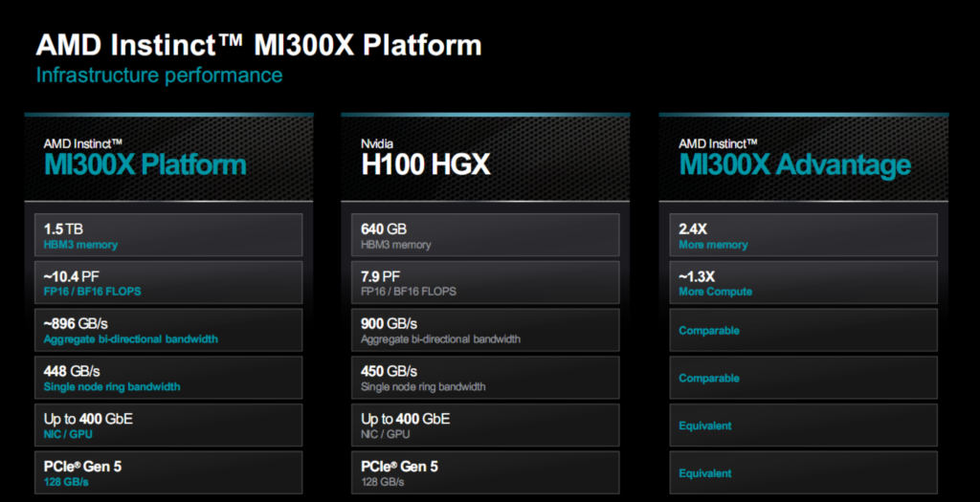The image size is (980, 502).
Task: Select the ~896 GB/s aggregate bandwidth box
Action: point(168,330)
